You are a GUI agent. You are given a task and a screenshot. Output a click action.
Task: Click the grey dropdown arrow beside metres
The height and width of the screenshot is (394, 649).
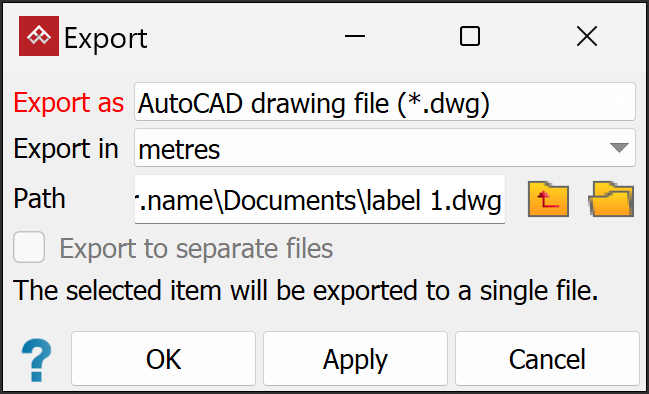point(619,148)
